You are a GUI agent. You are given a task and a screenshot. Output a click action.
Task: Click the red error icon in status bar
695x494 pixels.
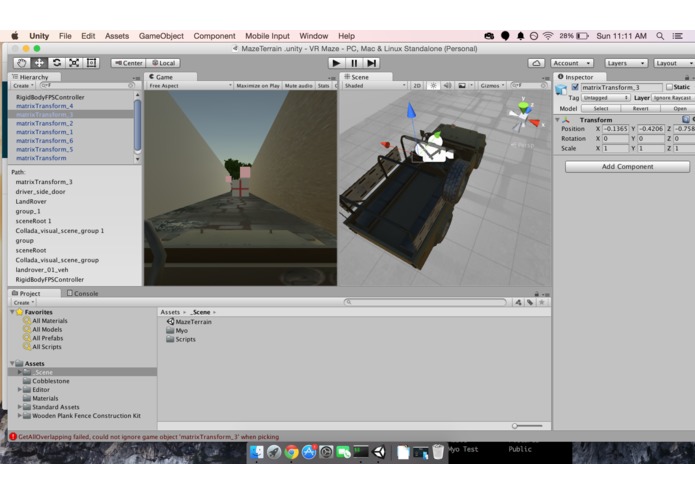(x=13, y=436)
